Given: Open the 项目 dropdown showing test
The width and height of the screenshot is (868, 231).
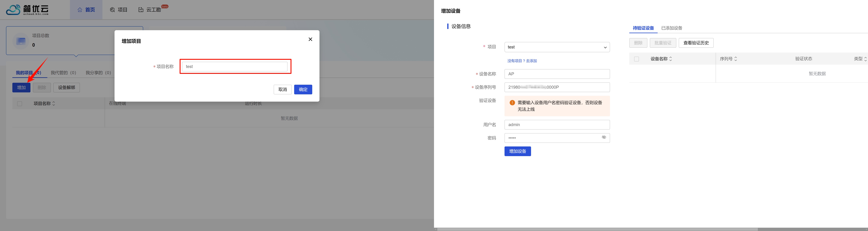Looking at the screenshot, I should coord(557,47).
